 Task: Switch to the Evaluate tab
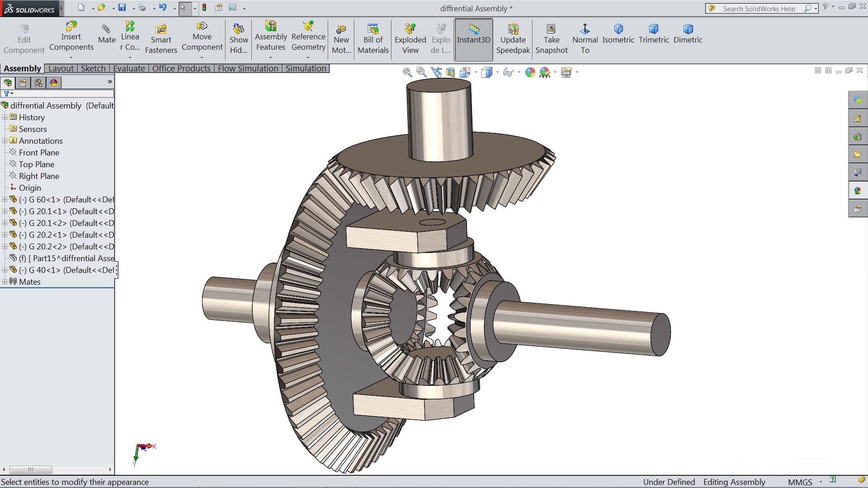pyautogui.click(x=129, y=68)
